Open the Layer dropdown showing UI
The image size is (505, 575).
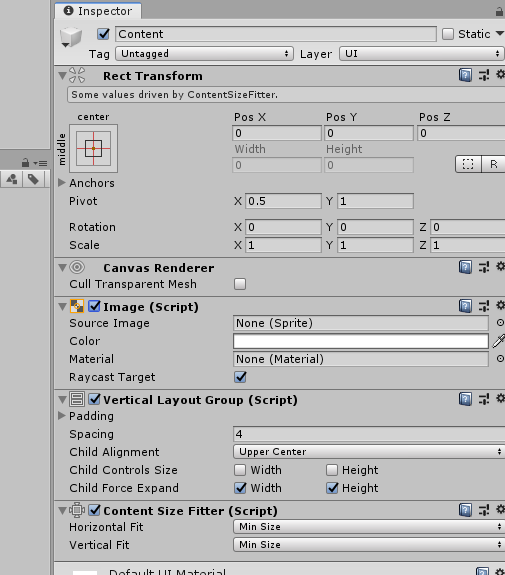coord(422,54)
